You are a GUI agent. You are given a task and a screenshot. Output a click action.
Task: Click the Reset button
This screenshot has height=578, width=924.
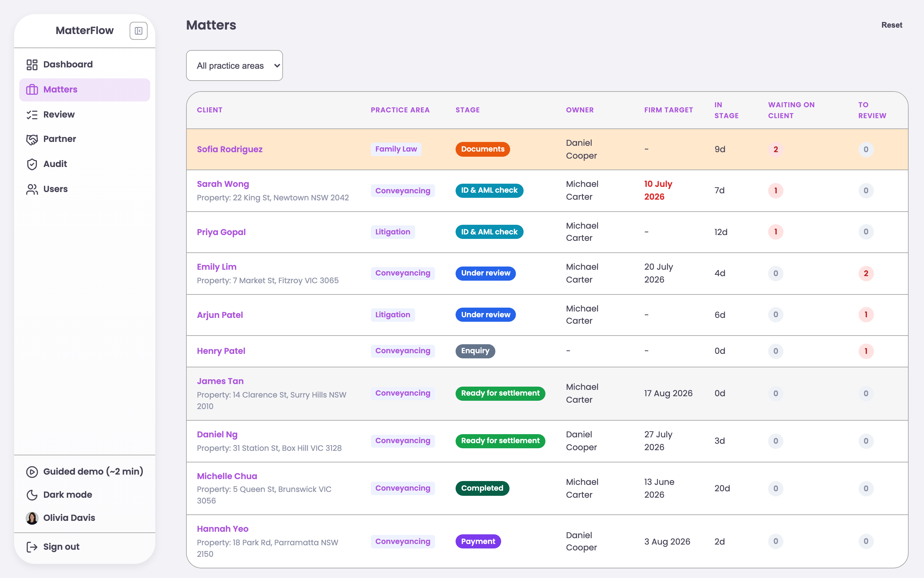[892, 25]
